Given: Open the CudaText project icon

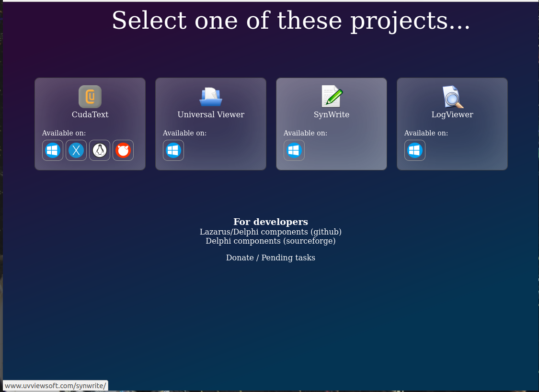Looking at the screenshot, I should (x=90, y=97).
